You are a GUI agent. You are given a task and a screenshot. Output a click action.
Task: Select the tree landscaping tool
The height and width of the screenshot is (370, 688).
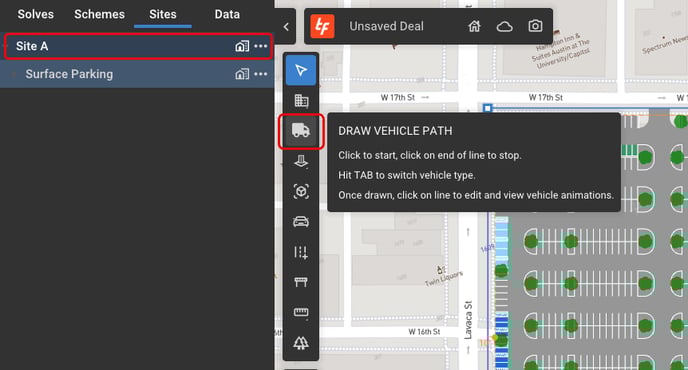301,343
